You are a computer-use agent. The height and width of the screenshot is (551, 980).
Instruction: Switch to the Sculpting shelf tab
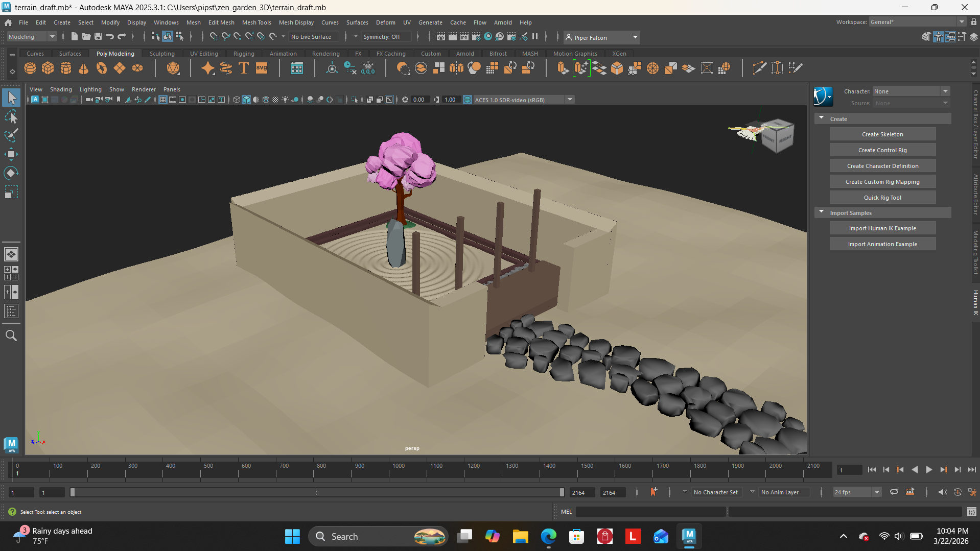(162, 54)
